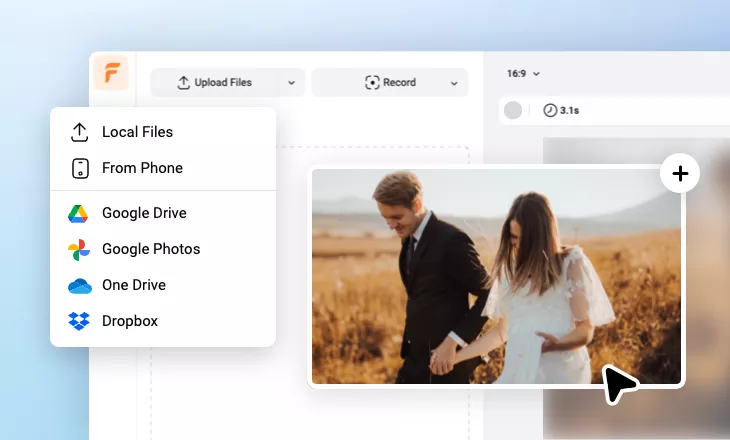Expand the Upload Files dropdown chevron
Image resolution: width=730 pixels, height=440 pixels.
click(x=291, y=83)
